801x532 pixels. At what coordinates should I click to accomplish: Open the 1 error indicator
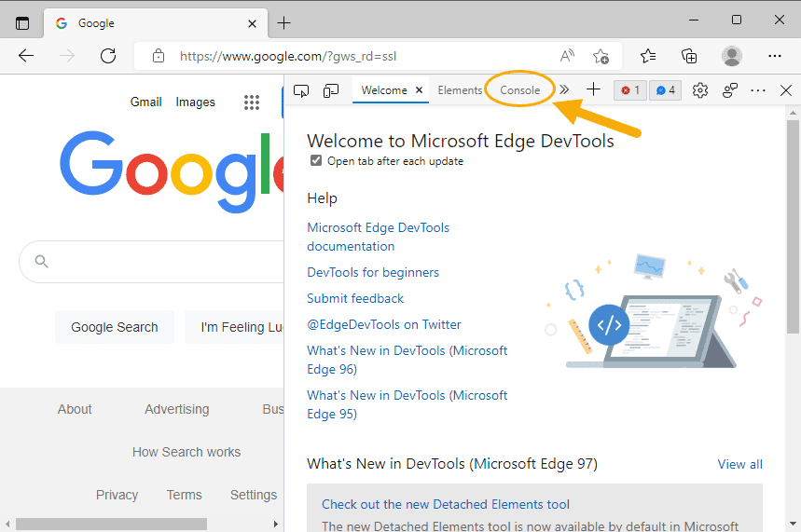(x=629, y=90)
